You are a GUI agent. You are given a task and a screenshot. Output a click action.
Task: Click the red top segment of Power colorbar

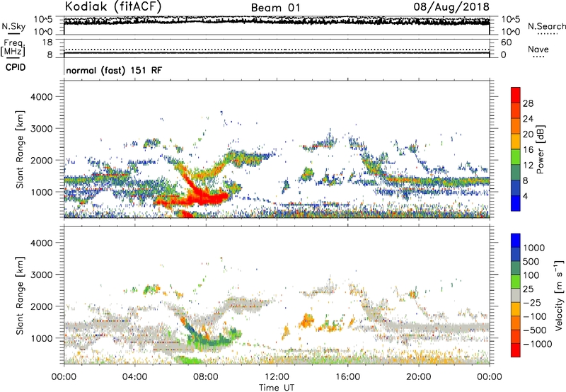(516, 95)
